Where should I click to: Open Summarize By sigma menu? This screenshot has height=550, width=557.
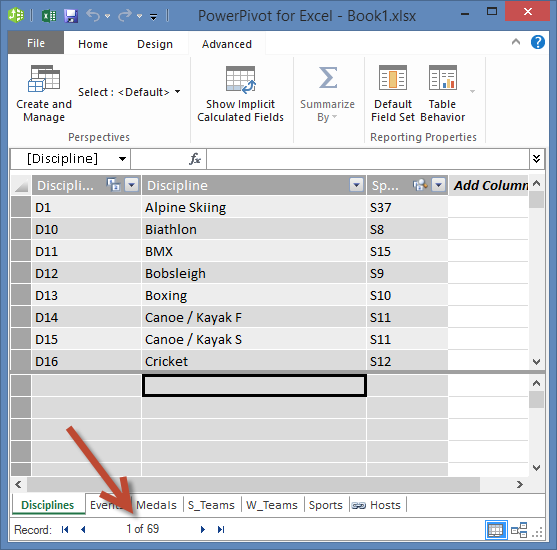pos(328,94)
